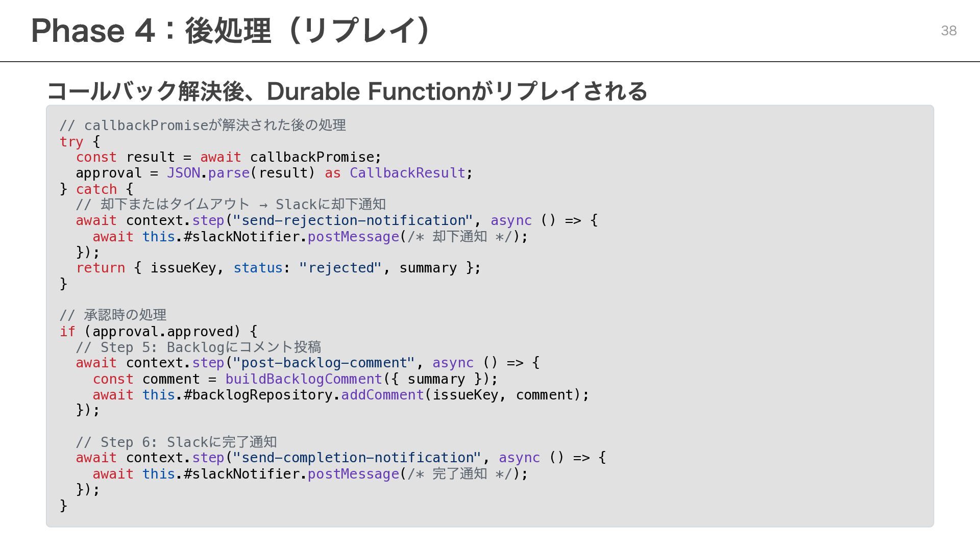
Task: Click the "post-backlog-comment" step name
Action: pyautogui.click(x=324, y=363)
